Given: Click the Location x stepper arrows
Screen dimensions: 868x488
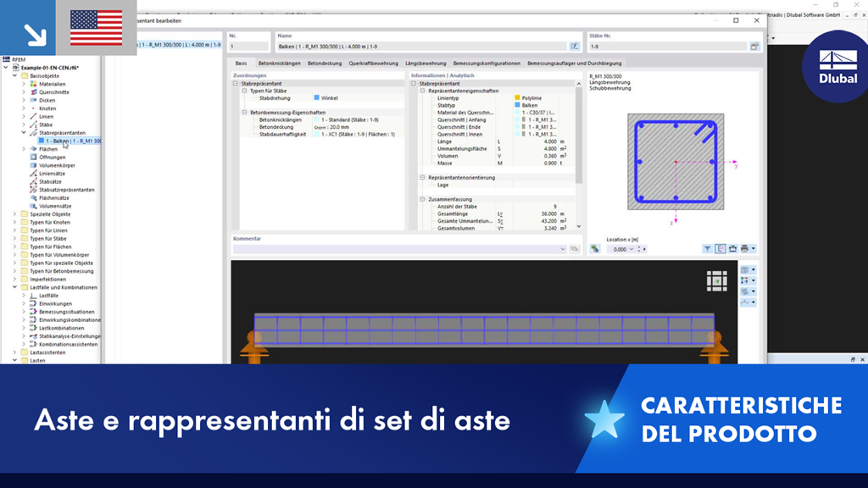Looking at the screenshot, I should point(639,250).
